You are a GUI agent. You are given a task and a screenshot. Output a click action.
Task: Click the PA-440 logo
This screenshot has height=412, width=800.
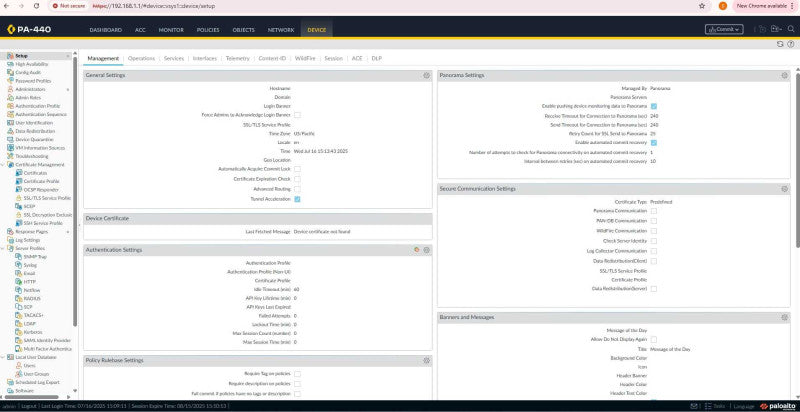click(29, 30)
